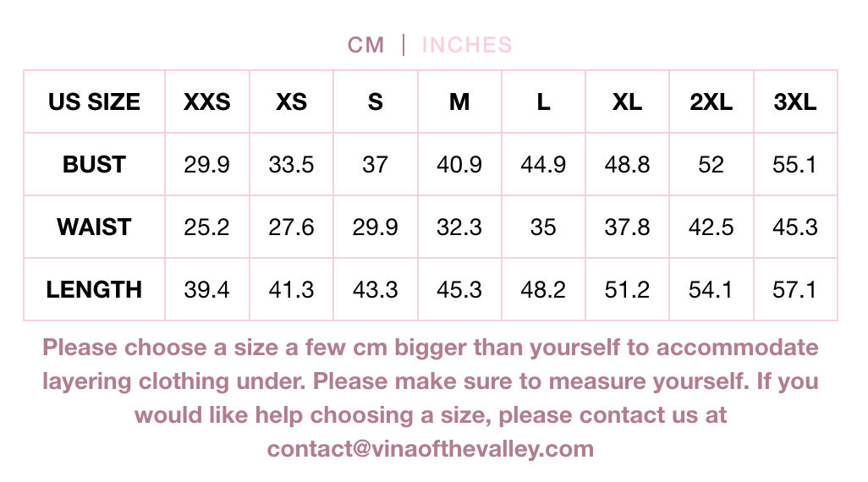Screen dimensions: 868x482
Task: Select the XXS size column header
Action: (x=207, y=101)
